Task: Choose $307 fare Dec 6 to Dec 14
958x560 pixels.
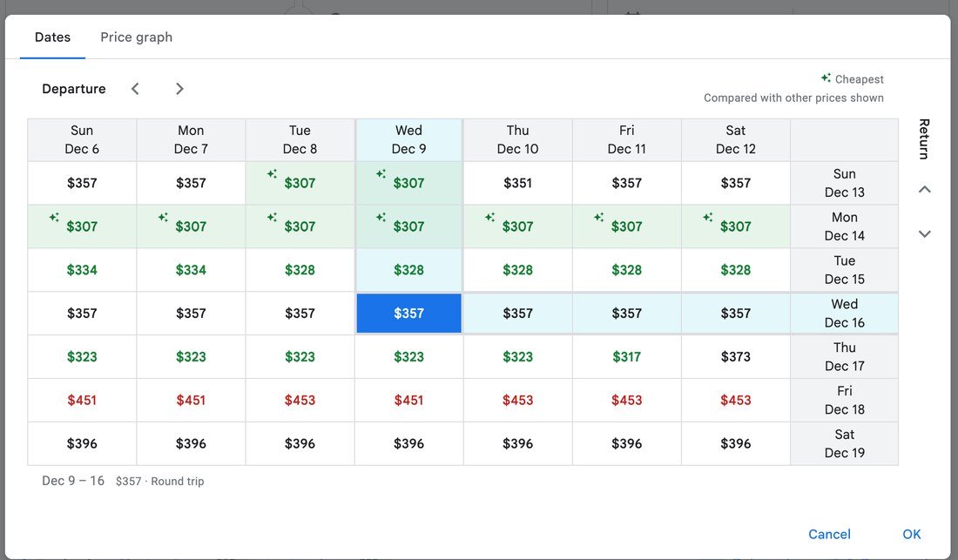Action: (x=82, y=226)
